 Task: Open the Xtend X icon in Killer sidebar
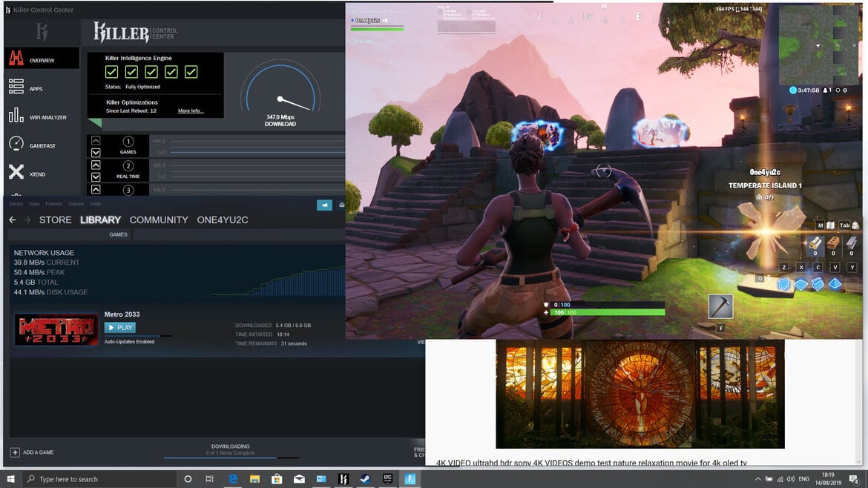point(16,172)
